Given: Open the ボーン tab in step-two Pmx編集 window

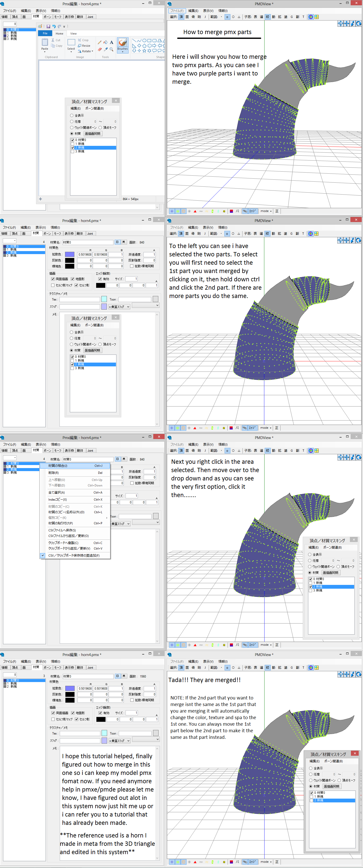Looking at the screenshot, I should pos(47,233).
